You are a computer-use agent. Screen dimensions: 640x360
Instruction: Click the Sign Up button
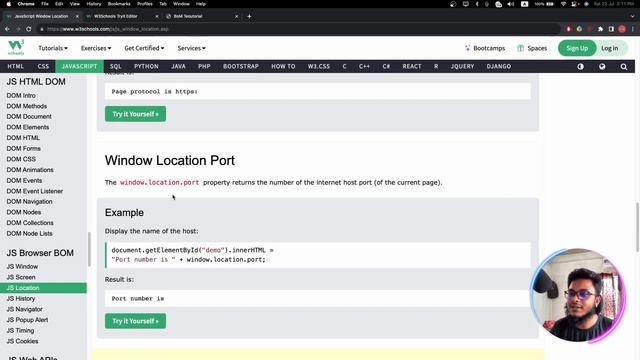[577, 48]
